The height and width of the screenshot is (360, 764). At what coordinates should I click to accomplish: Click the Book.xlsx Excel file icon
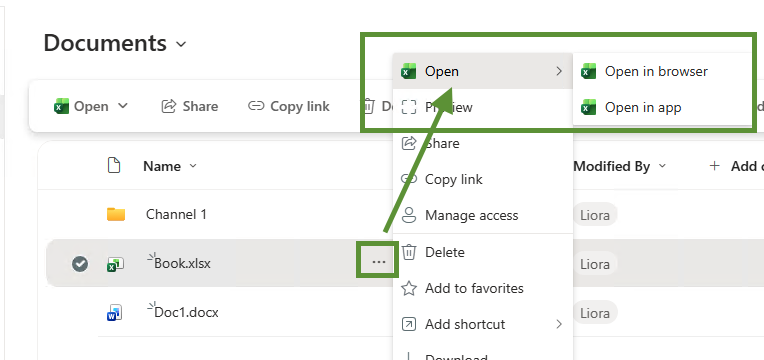coord(115,264)
